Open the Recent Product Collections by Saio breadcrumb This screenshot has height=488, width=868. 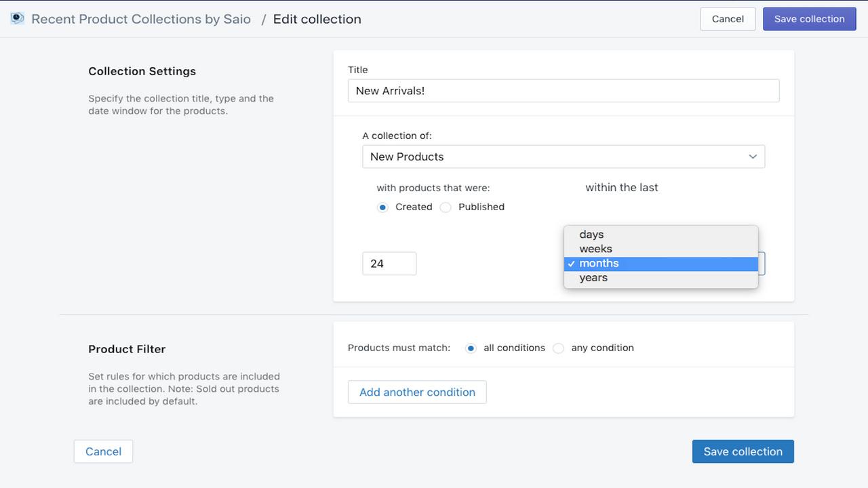(141, 19)
